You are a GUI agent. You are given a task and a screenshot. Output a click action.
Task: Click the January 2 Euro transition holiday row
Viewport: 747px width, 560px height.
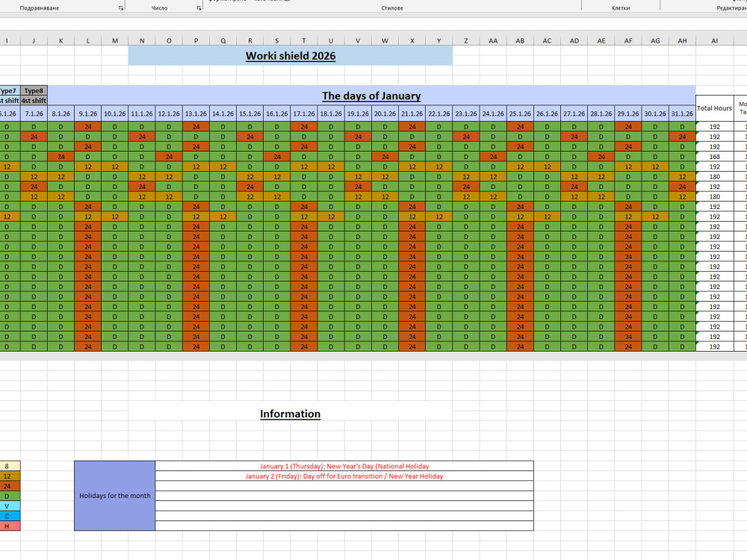(344, 476)
